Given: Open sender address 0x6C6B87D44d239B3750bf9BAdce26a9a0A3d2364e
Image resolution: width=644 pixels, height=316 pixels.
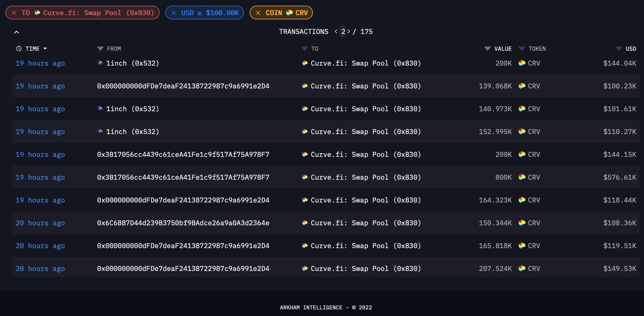Looking at the screenshot, I should pos(183,223).
